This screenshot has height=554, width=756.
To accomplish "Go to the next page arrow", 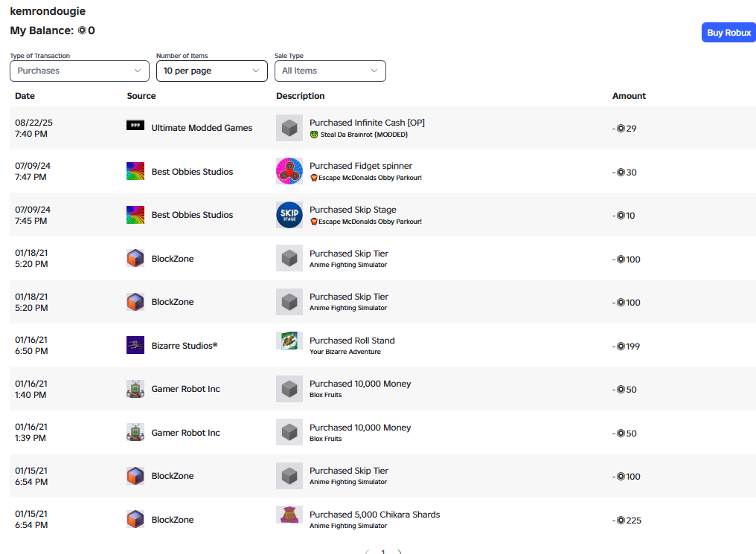I will point(400,552).
